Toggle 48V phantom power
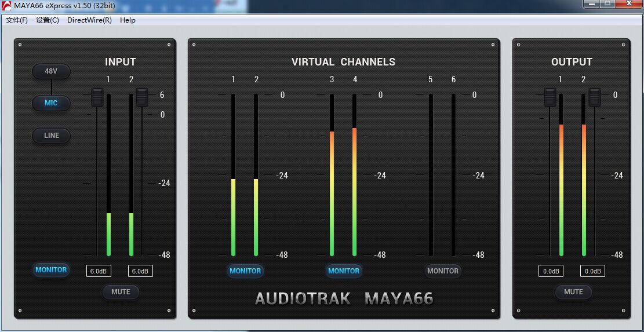The width and height of the screenshot is (644, 332). pos(52,71)
